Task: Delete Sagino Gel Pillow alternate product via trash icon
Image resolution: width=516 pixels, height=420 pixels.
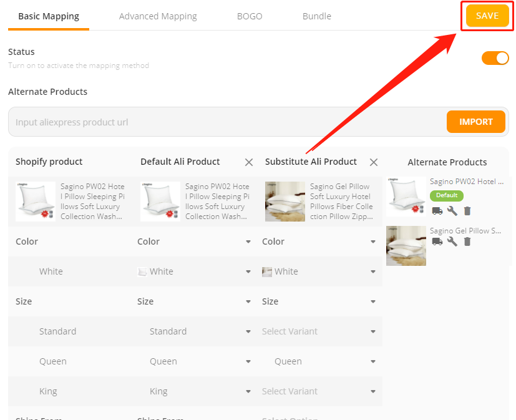Action: [x=467, y=242]
